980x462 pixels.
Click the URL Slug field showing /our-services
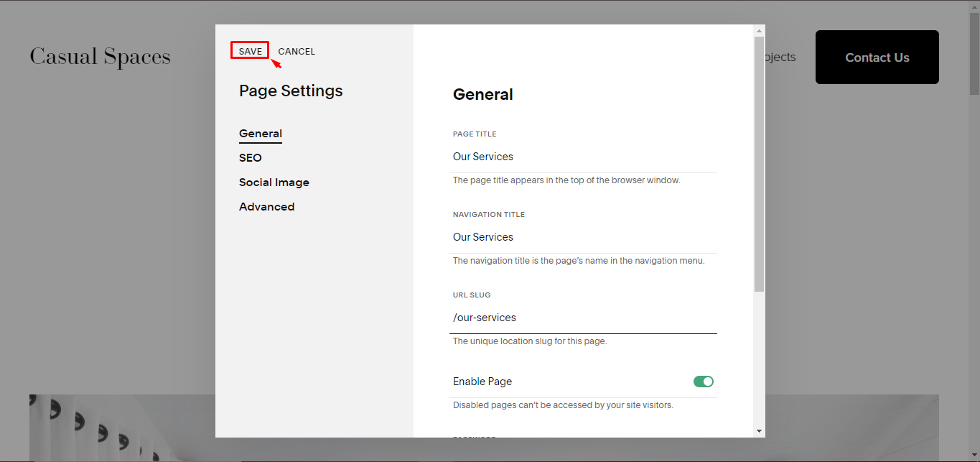(x=583, y=318)
